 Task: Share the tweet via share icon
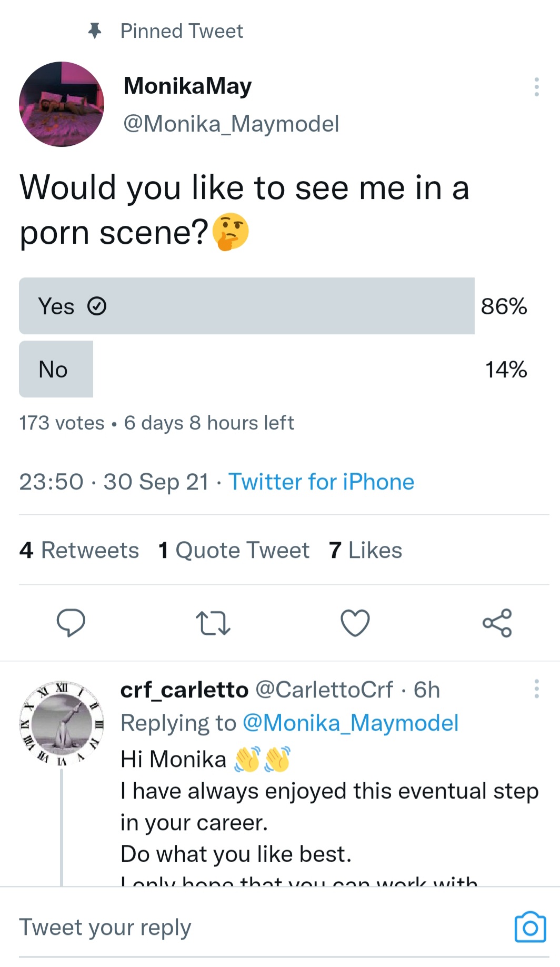pos(497,623)
